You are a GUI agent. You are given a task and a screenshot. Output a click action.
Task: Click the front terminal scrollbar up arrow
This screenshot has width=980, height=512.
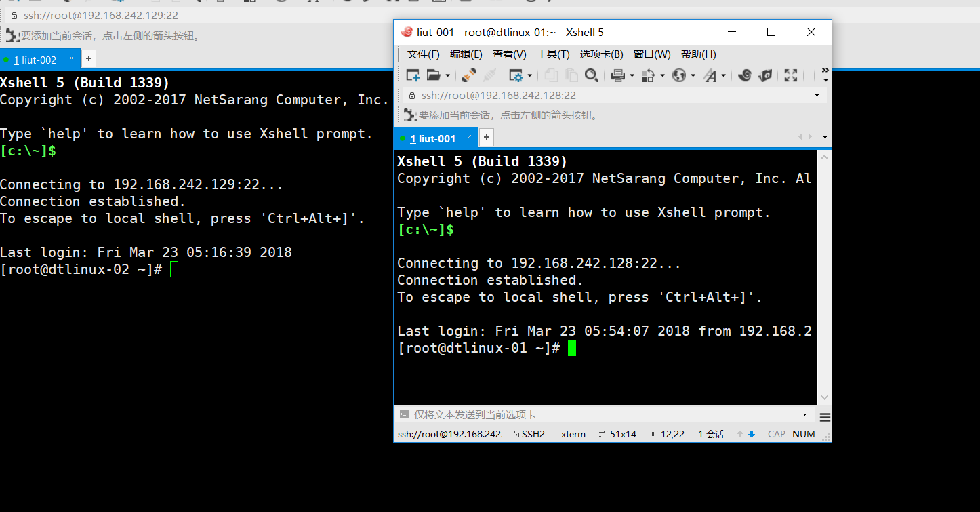point(825,157)
